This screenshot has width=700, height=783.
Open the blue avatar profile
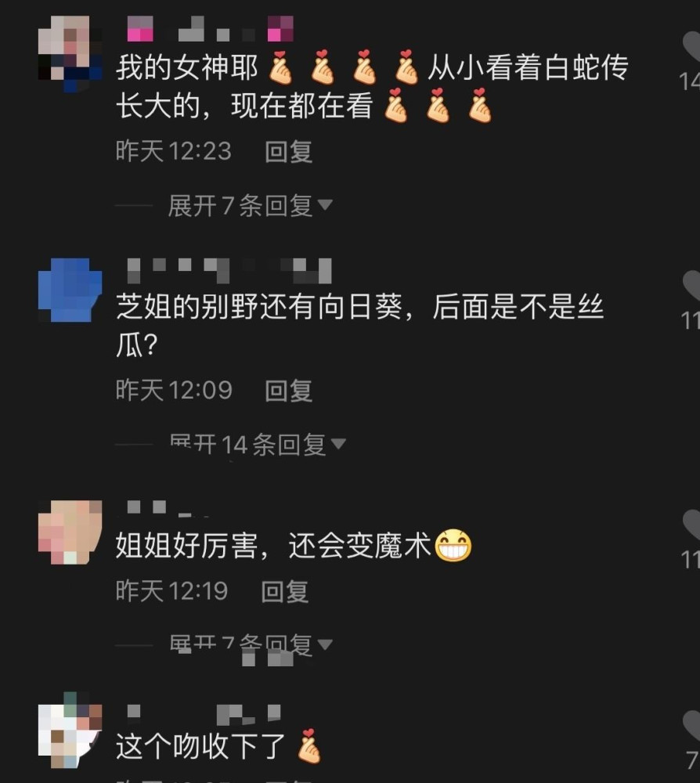coord(70,290)
